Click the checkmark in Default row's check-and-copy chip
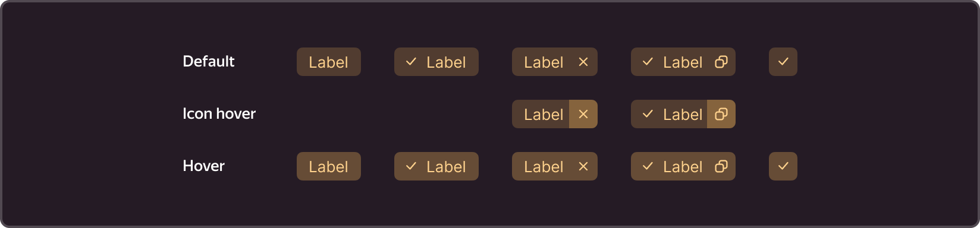980x228 pixels. 648,62
